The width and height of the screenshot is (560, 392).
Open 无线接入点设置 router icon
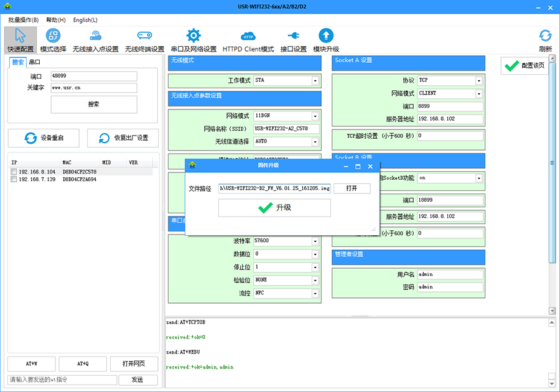pos(95,35)
